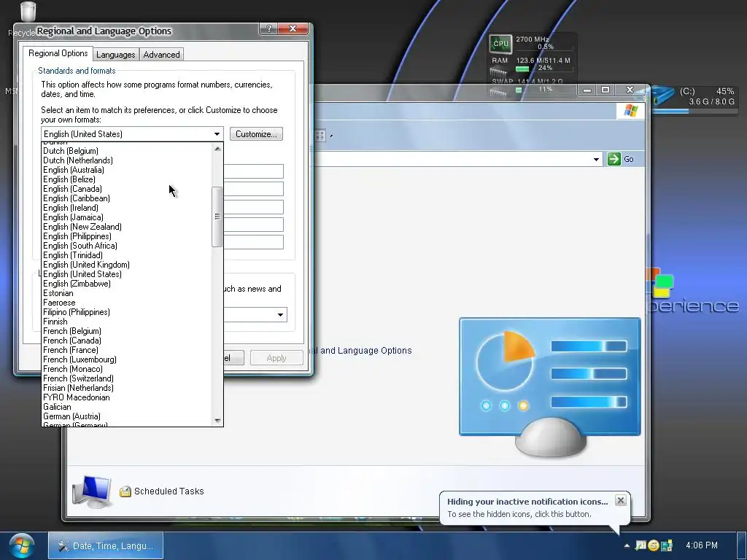Viewport: 747px width, 560px height.
Task: Dismiss the notification balloon with X
Action: point(620,500)
